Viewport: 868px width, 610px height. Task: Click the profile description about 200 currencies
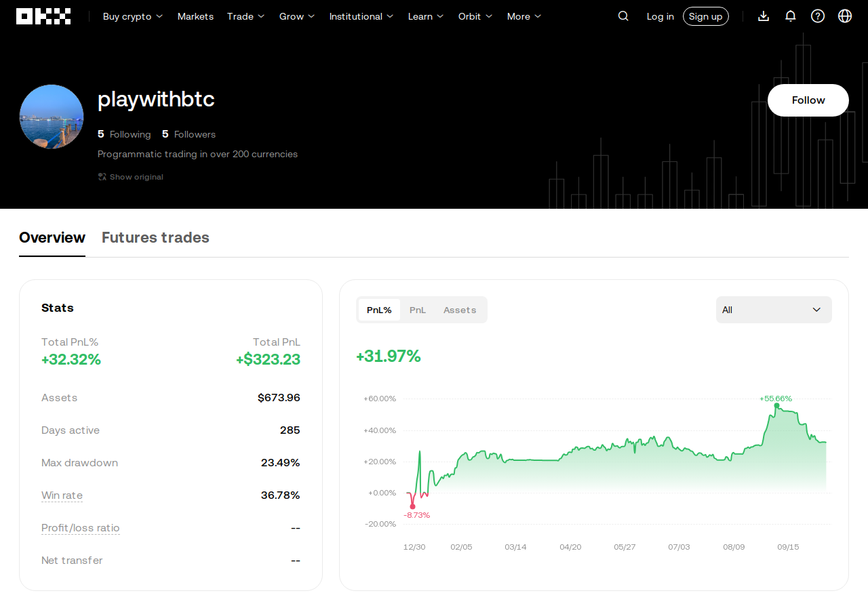coord(197,155)
